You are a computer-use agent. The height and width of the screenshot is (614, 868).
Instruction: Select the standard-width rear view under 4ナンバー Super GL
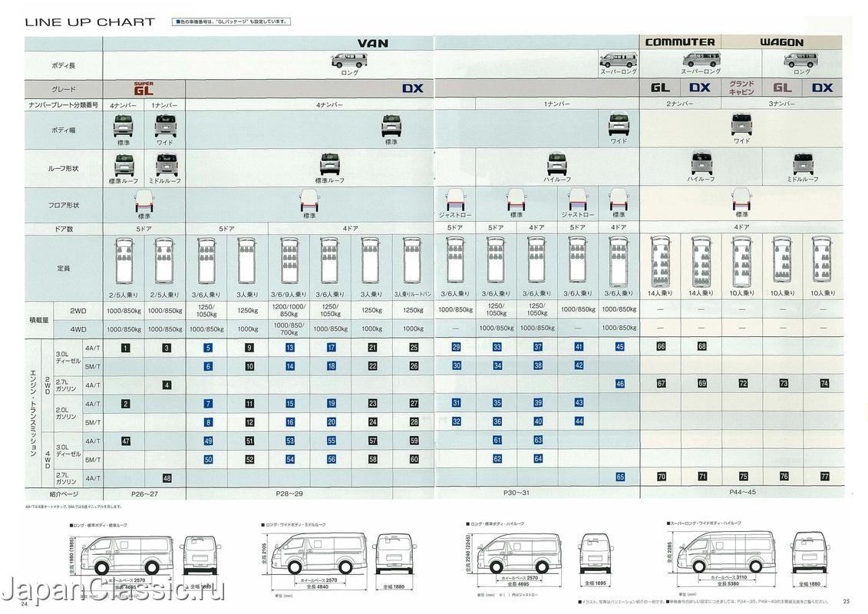123,126
